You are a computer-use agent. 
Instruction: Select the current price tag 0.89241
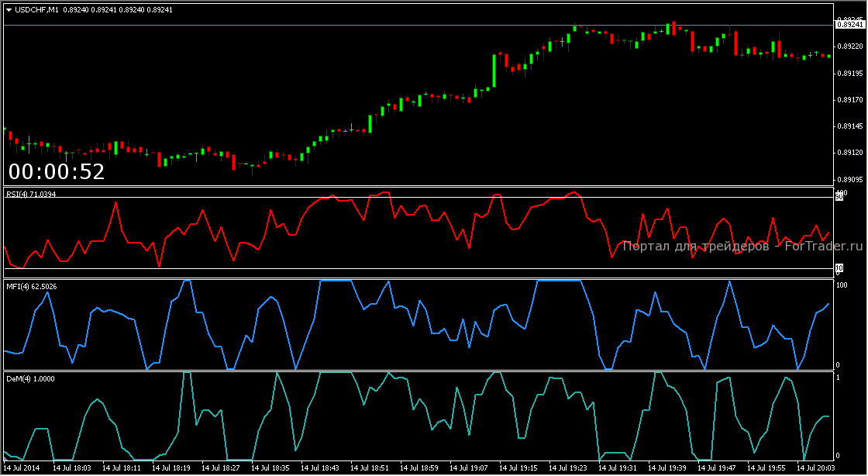[x=849, y=25]
